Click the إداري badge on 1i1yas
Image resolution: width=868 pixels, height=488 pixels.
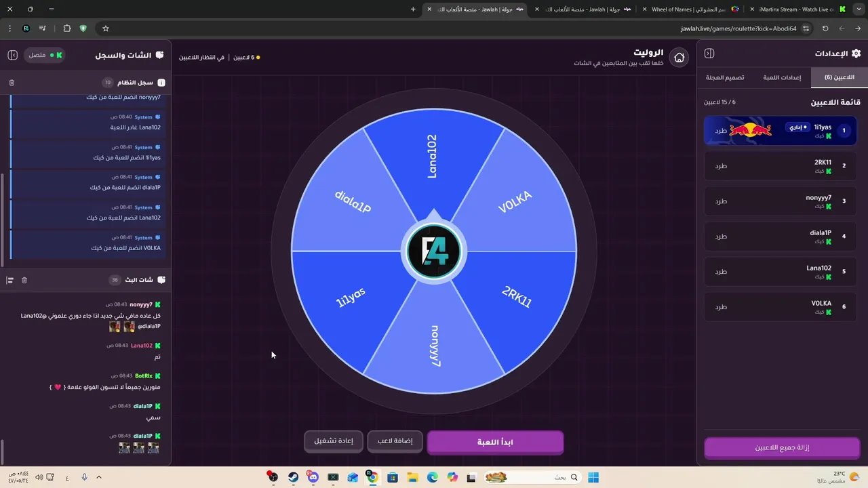click(x=797, y=127)
